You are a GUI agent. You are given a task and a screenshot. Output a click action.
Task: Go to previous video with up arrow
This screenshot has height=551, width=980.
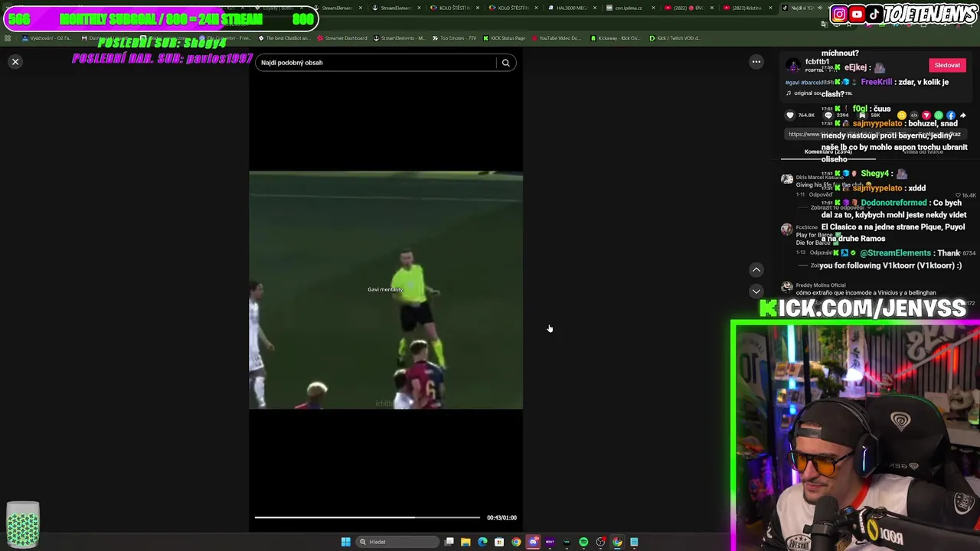click(x=756, y=269)
